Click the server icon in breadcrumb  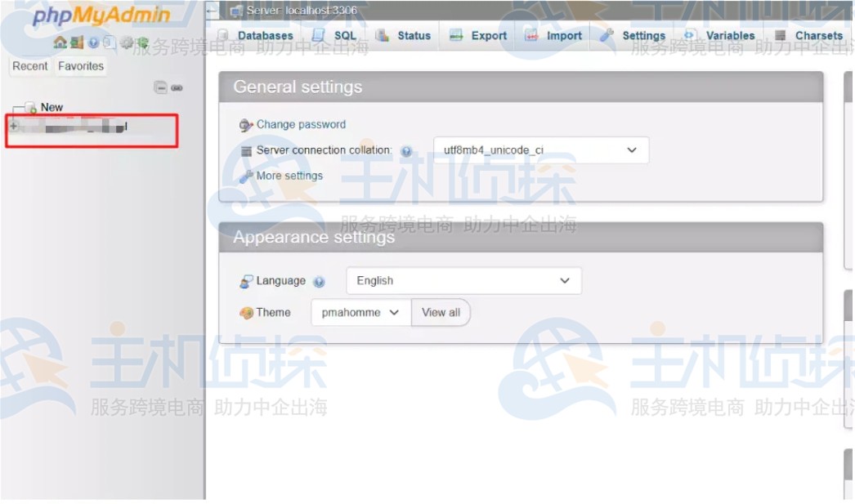tap(236, 11)
